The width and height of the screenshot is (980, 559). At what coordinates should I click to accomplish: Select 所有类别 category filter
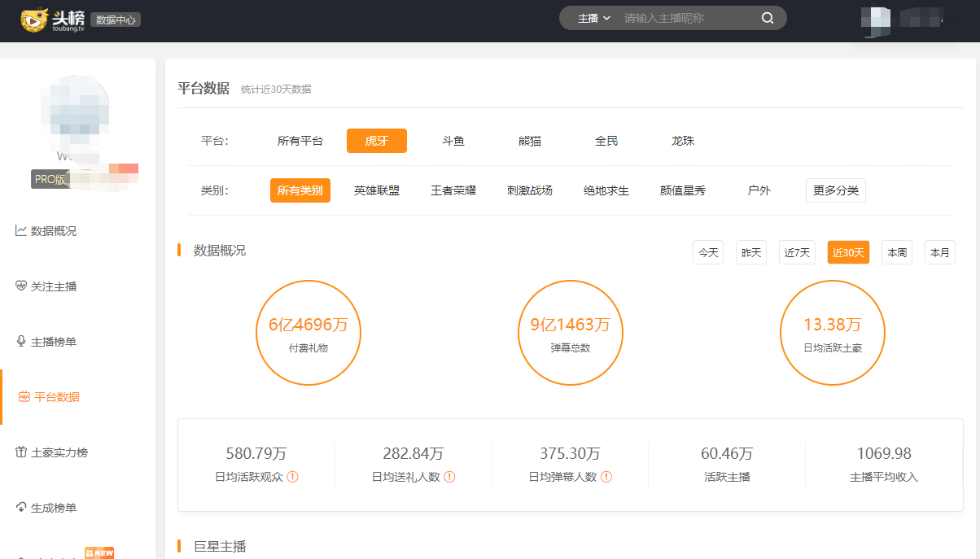300,190
